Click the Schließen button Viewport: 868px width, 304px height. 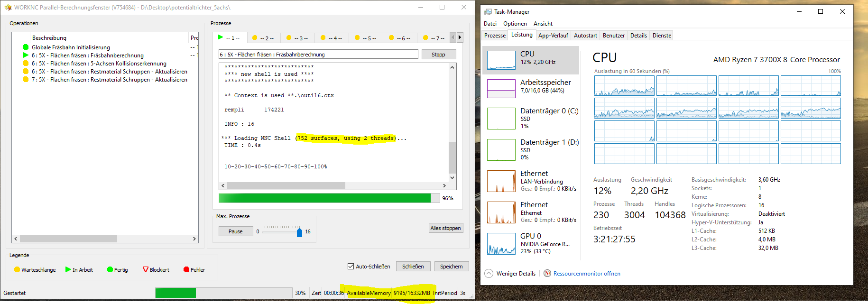point(413,266)
